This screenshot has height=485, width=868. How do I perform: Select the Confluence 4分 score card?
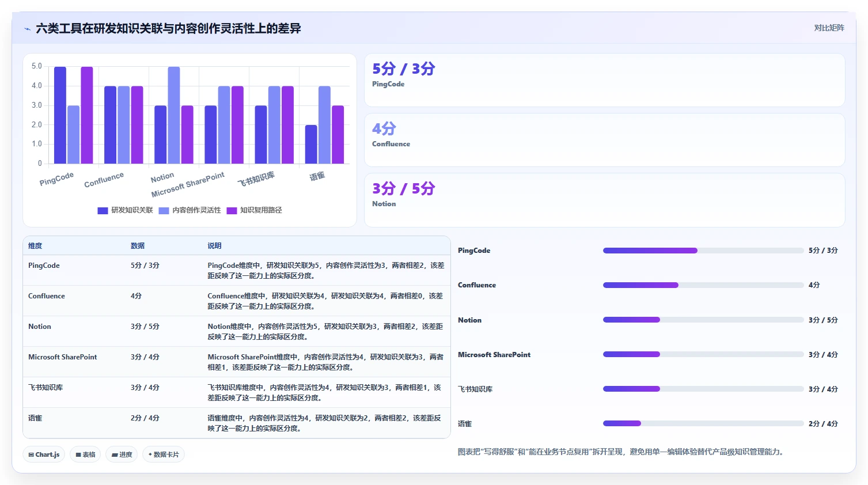pyautogui.click(x=605, y=140)
